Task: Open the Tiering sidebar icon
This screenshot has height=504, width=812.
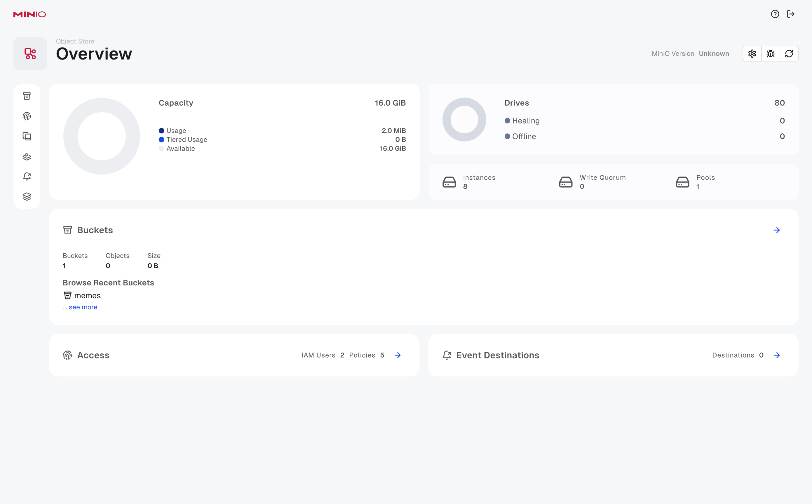Action: pos(27,157)
